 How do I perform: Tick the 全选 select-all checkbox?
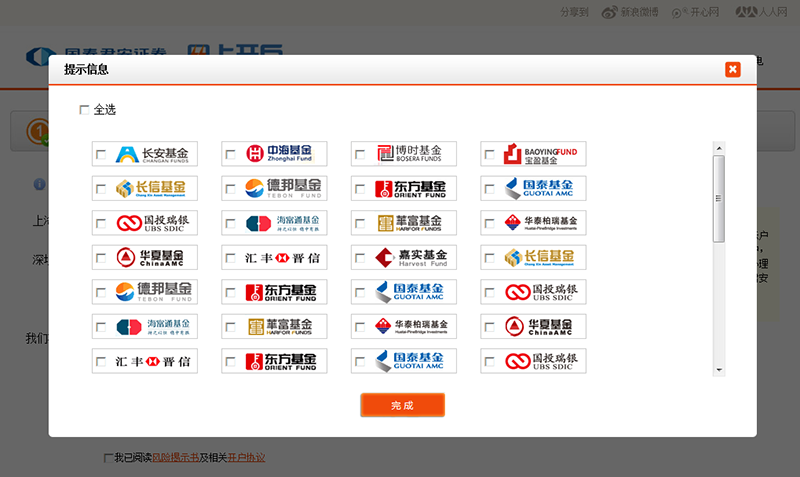[x=84, y=110]
